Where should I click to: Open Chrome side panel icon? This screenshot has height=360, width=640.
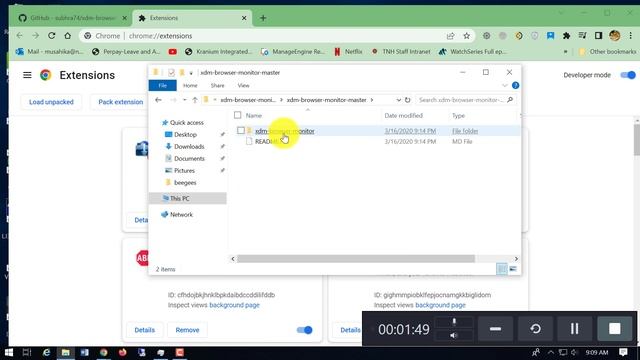tap(598, 36)
